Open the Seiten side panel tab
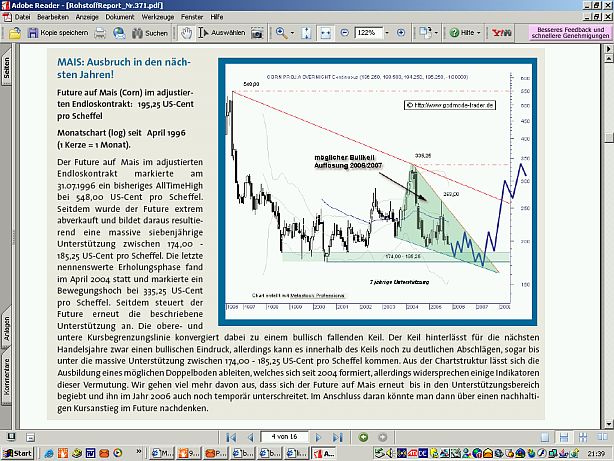This screenshot has height=461, width=614. [6, 67]
